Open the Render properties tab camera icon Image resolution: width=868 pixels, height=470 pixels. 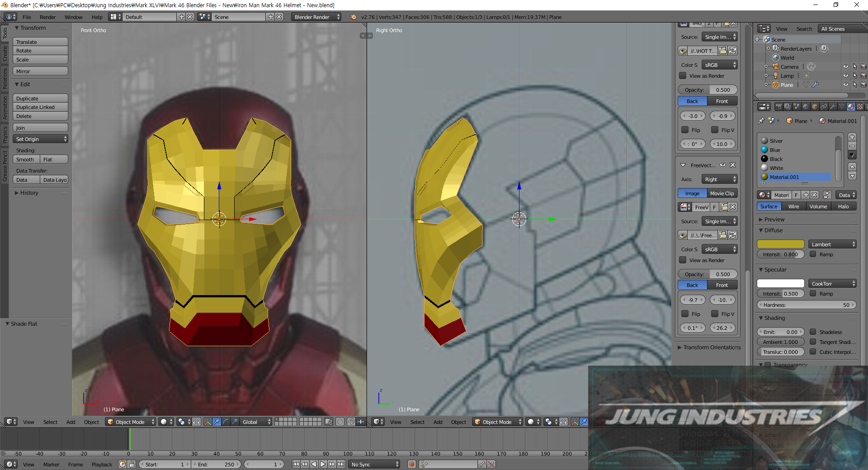tap(778, 107)
